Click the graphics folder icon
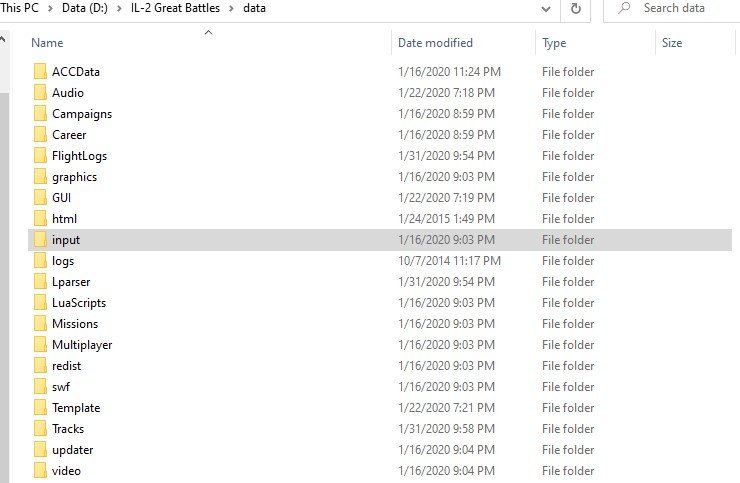This screenshot has width=740, height=483. [x=41, y=177]
